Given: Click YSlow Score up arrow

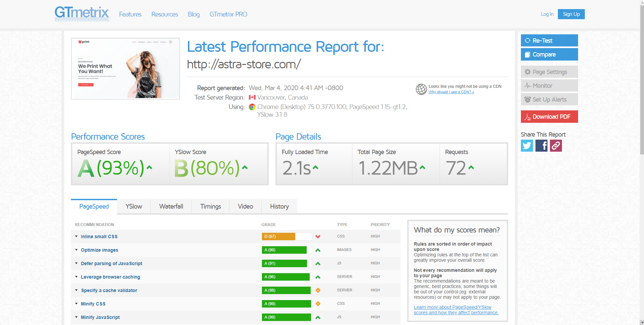Looking at the screenshot, I should click(245, 167).
